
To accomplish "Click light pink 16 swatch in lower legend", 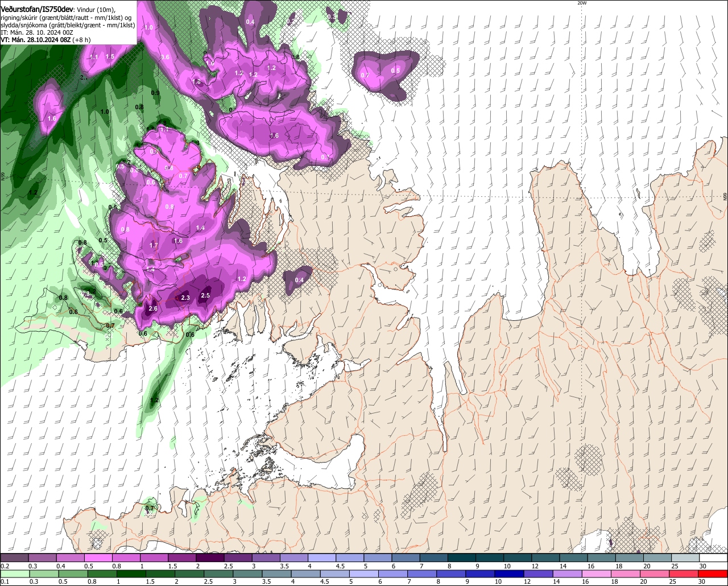I will coord(597,573).
